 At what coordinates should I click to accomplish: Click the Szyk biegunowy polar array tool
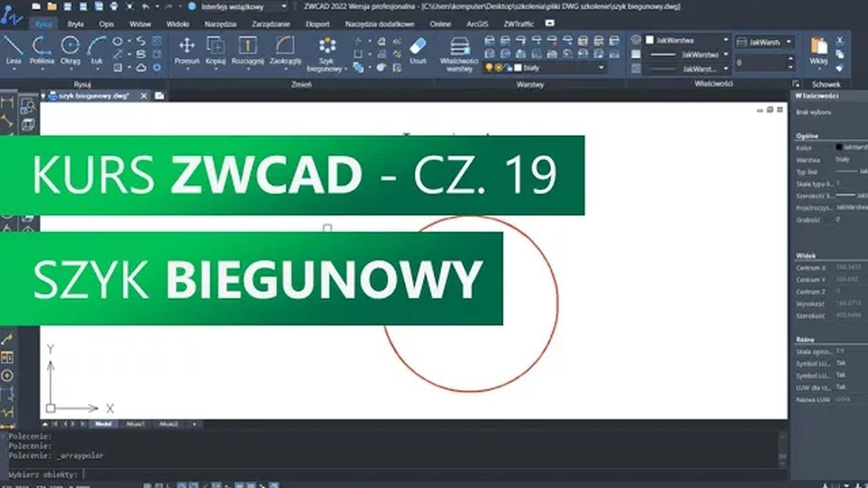coord(328,53)
